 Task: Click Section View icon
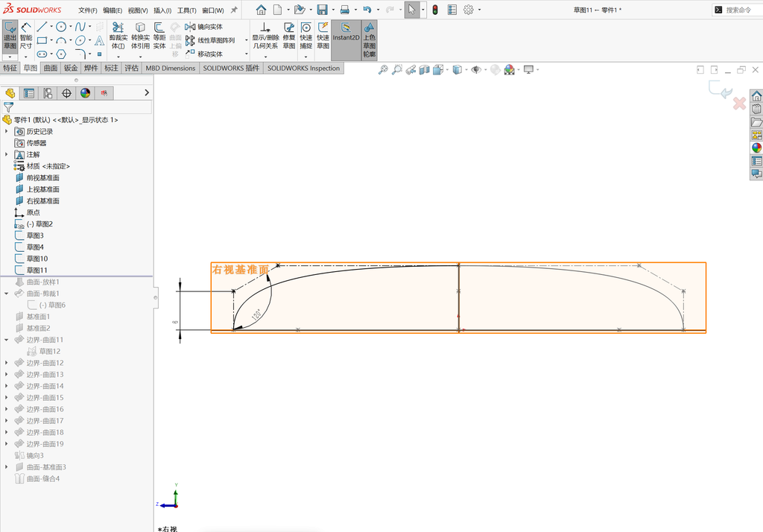click(424, 69)
